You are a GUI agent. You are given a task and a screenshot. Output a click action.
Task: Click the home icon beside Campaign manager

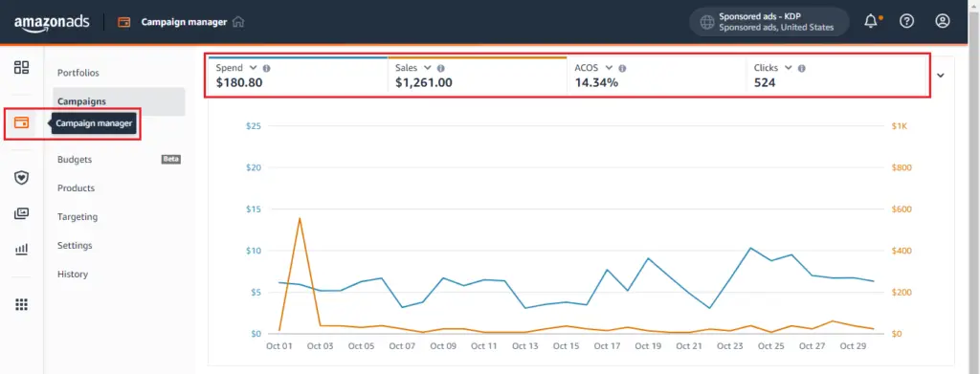pyautogui.click(x=237, y=22)
